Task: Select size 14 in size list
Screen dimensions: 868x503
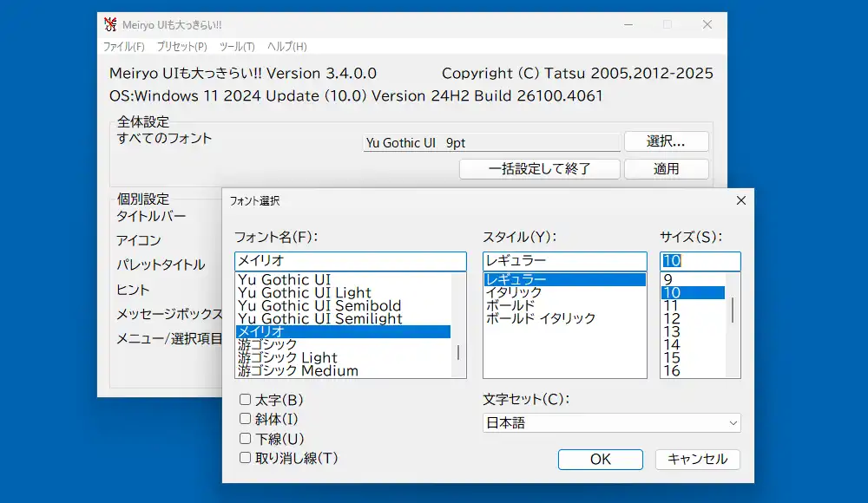Action: point(693,345)
